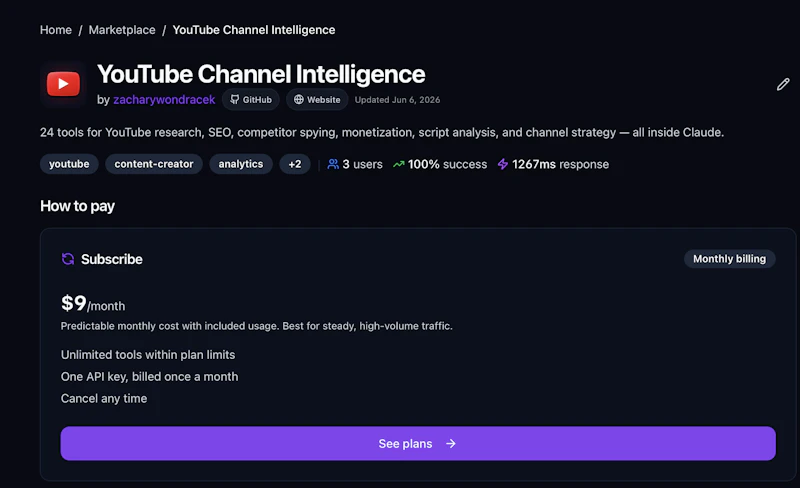Screen dimensions: 800x488
Task: Open the Website link button
Action: click(317, 100)
